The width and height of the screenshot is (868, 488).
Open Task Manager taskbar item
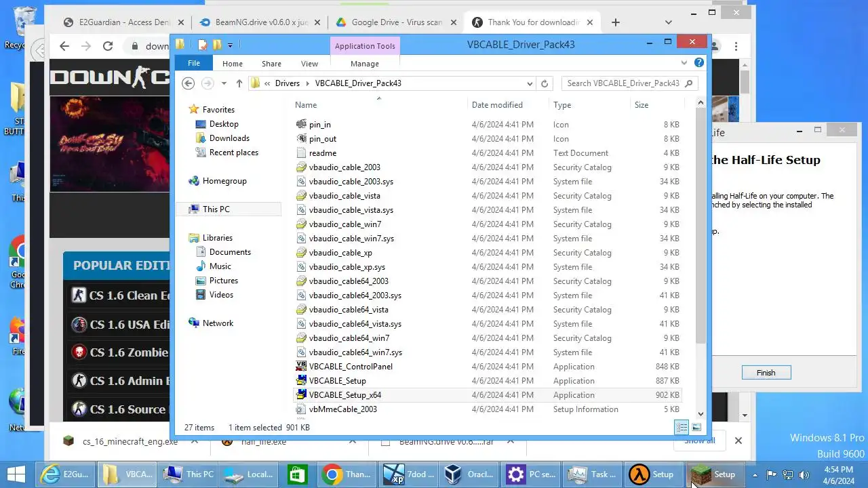click(x=594, y=474)
